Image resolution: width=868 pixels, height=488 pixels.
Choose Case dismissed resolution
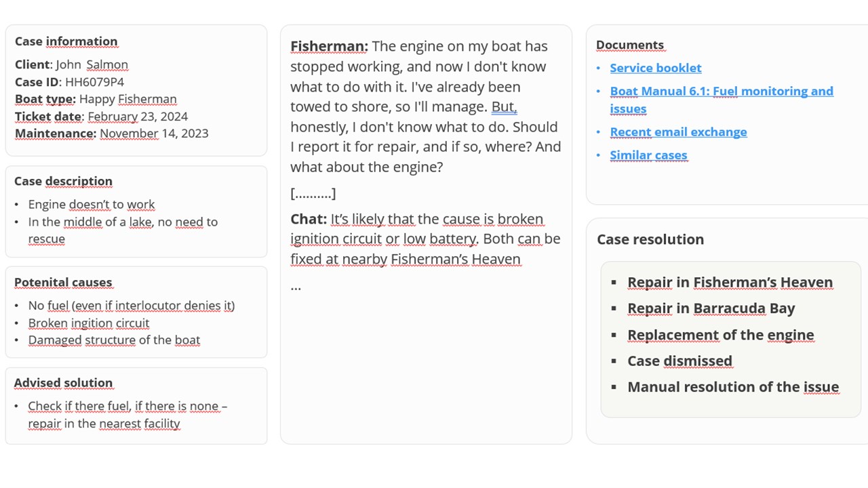coord(679,361)
